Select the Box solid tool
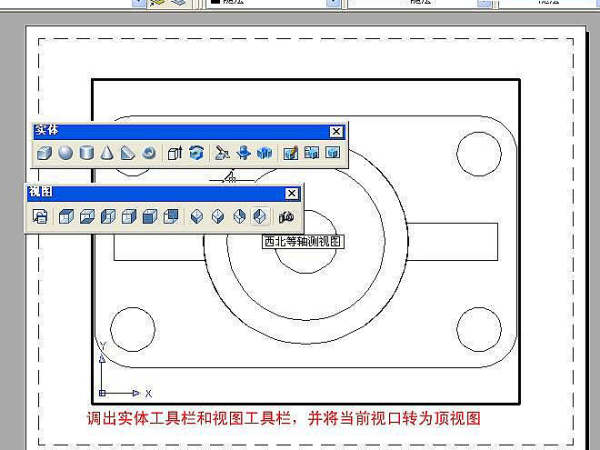600x450 pixels. [44, 153]
